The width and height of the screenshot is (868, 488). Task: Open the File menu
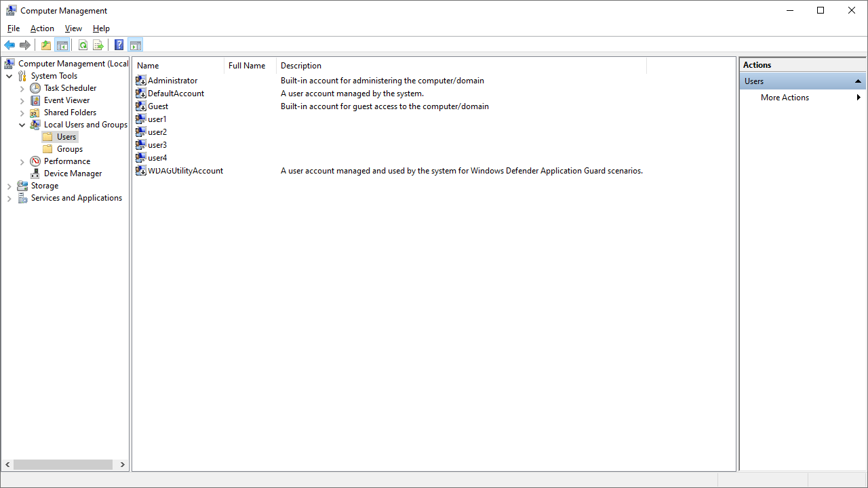[x=14, y=28]
